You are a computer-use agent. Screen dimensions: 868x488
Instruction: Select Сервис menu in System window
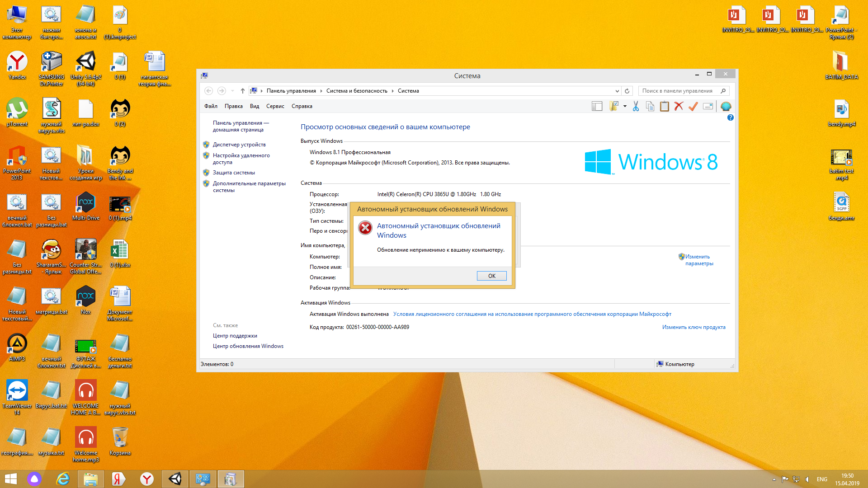pos(275,106)
